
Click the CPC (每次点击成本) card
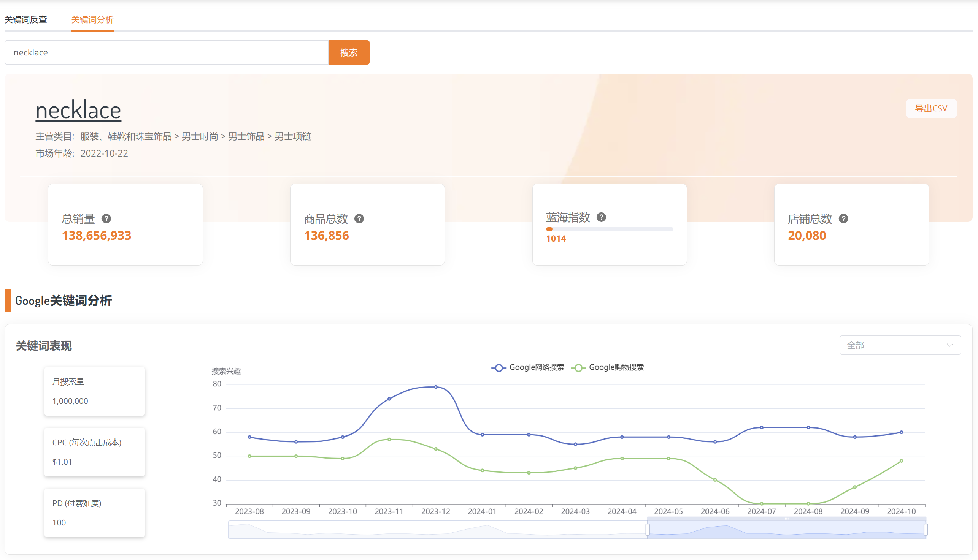95,452
